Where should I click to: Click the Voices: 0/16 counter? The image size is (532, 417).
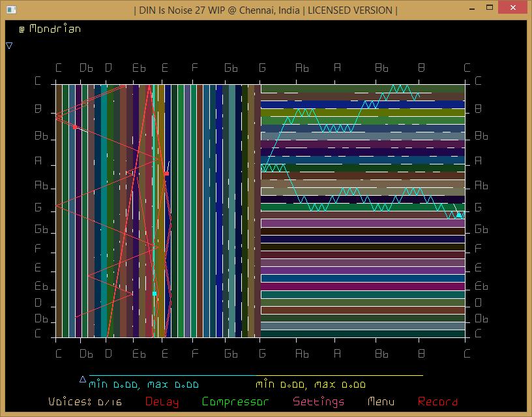(x=85, y=402)
